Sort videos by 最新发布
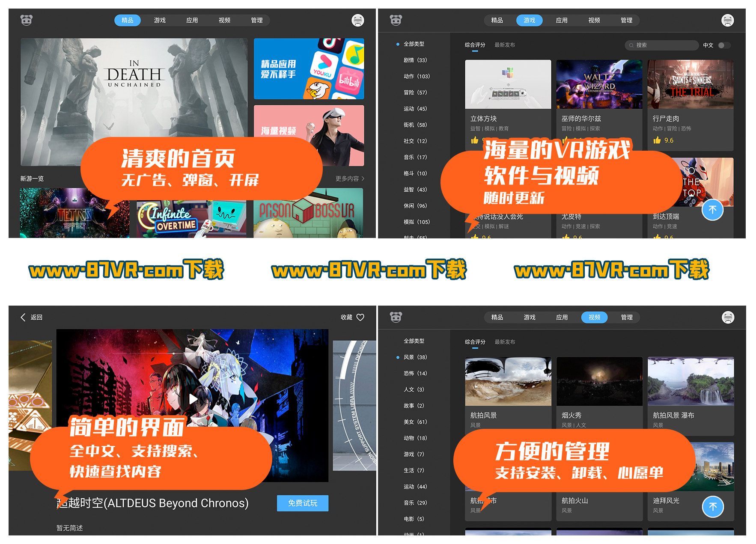This screenshot has width=756, height=544. tap(505, 342)
